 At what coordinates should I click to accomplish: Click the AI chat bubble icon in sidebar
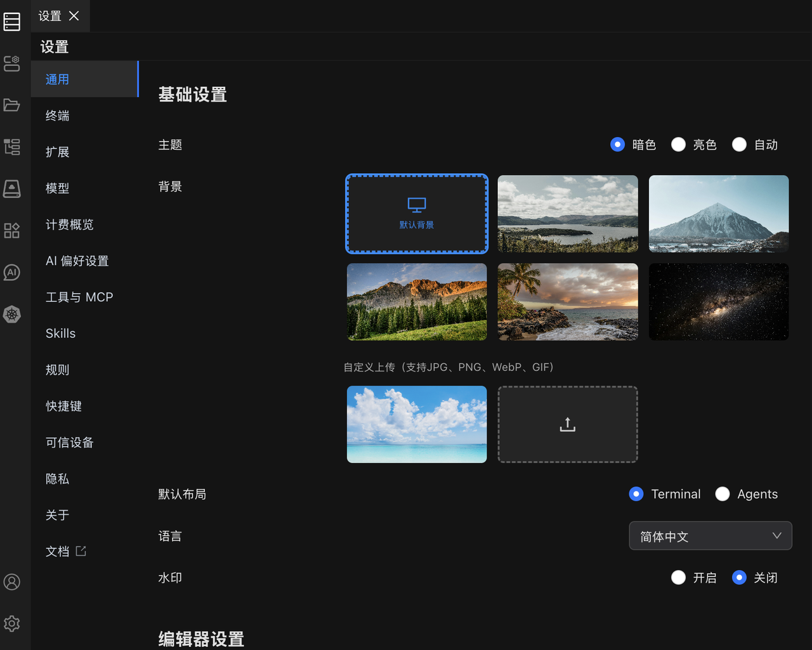(x=12, y=273)
